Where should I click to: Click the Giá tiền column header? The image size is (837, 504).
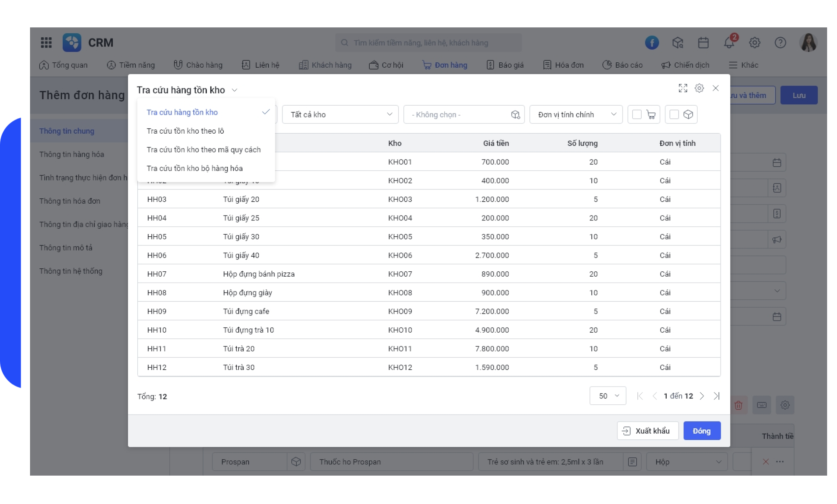495,143
